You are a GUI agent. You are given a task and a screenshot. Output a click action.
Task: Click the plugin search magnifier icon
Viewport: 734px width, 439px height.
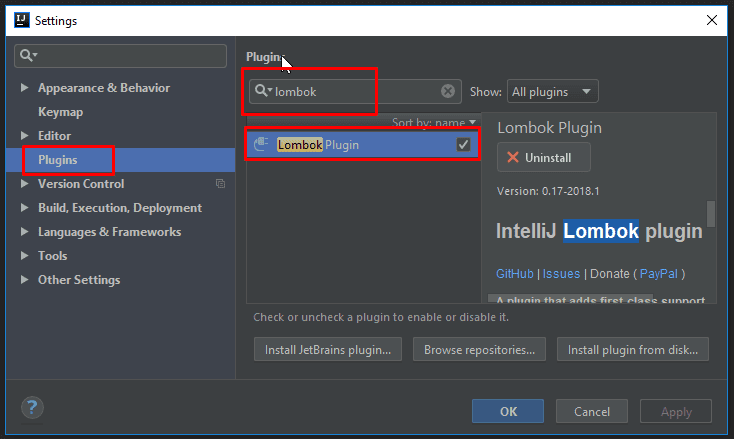263,91
